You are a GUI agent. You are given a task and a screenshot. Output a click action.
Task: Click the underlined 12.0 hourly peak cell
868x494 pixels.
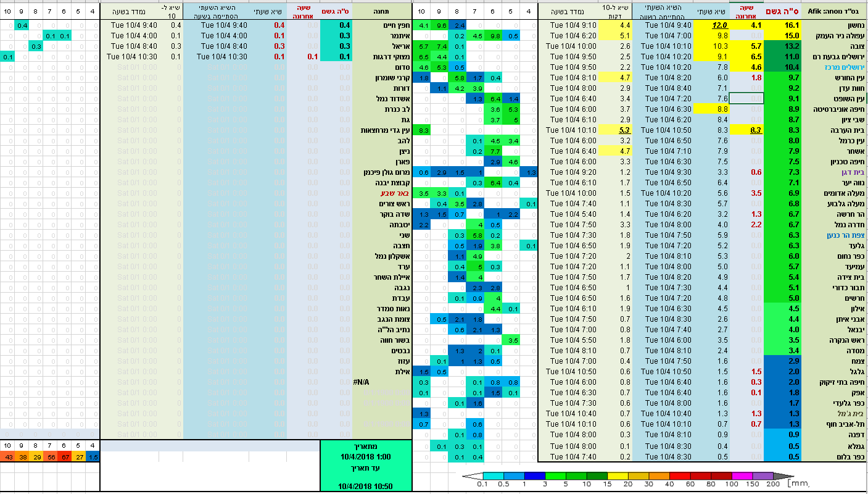711,25
